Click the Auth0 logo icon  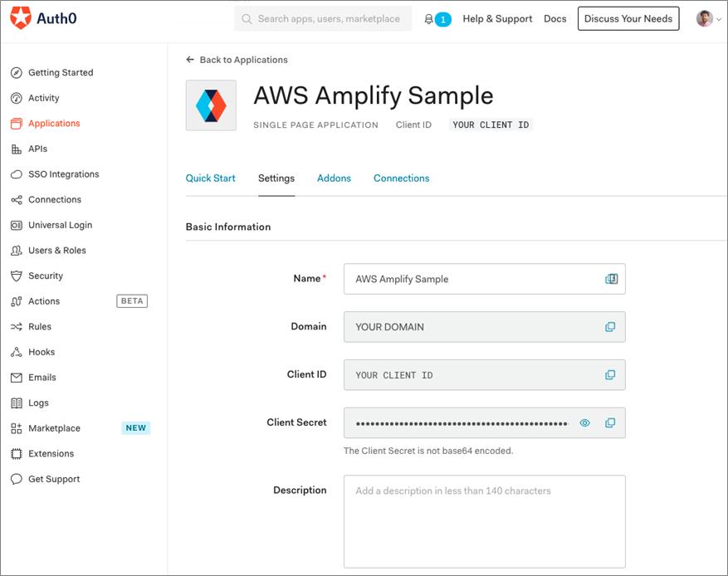tap(21, 18)
